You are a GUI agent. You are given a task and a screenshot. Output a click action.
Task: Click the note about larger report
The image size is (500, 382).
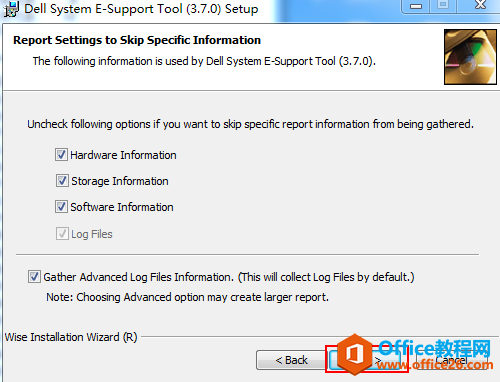187,297
